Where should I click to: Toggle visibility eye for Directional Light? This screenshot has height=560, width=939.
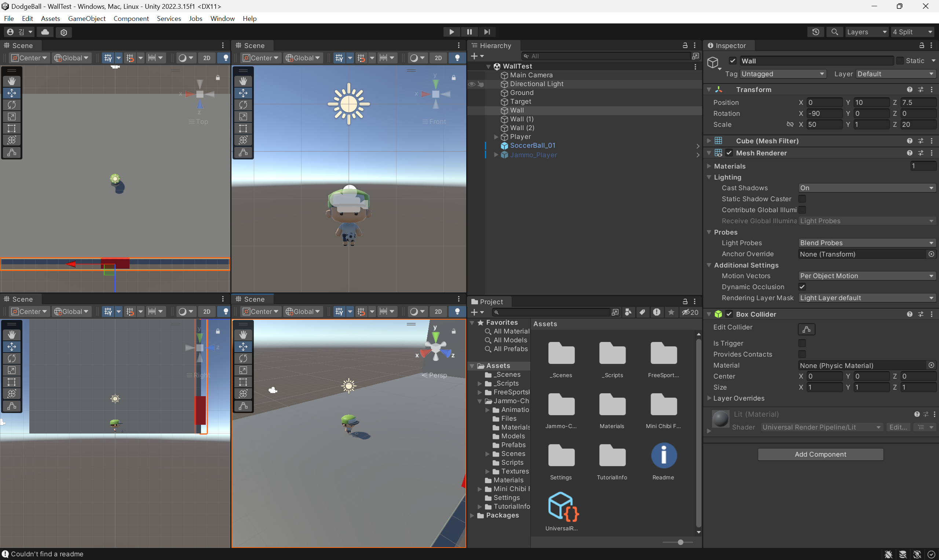(x=472, y=84)
